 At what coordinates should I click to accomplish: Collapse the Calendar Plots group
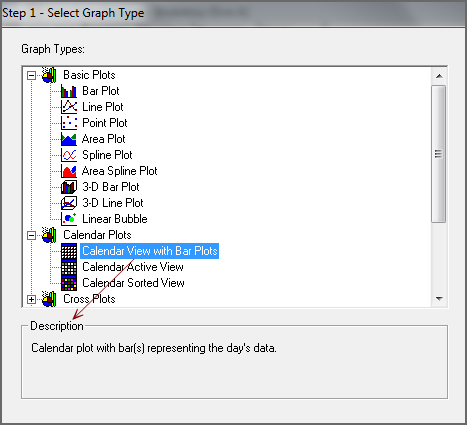pyautogui.click(x=31, y=235)
